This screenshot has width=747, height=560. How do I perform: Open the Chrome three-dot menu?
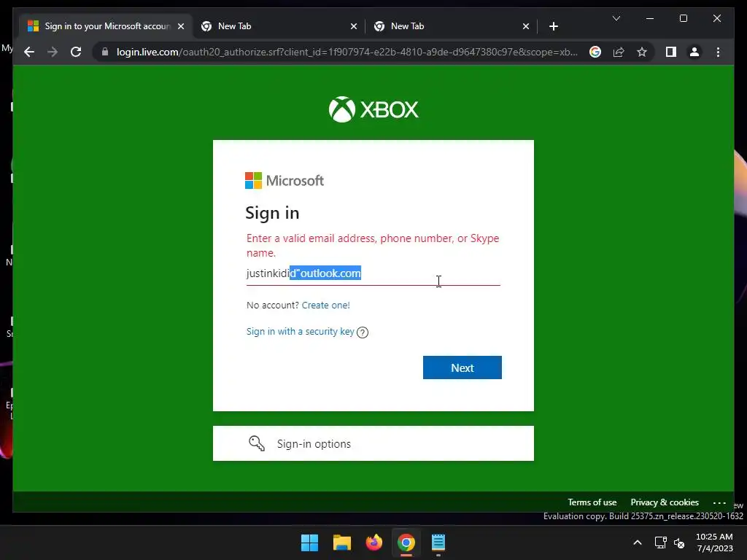point(718,52)
